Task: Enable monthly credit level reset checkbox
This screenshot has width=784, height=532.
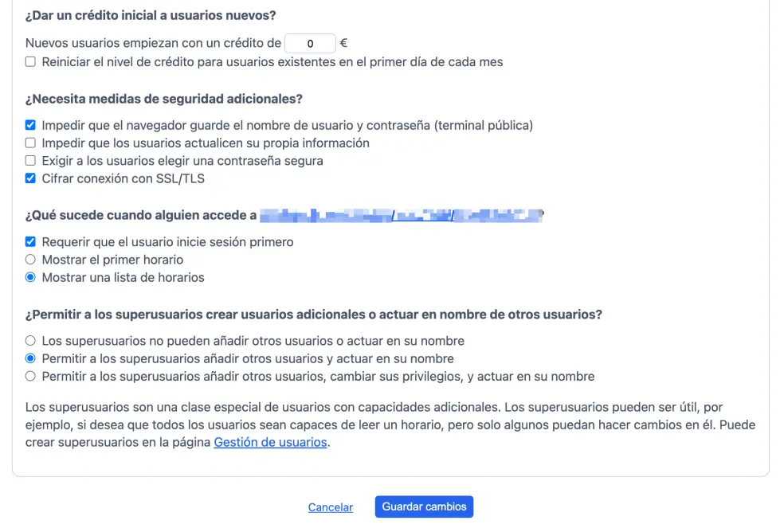Action: (30, 62)
